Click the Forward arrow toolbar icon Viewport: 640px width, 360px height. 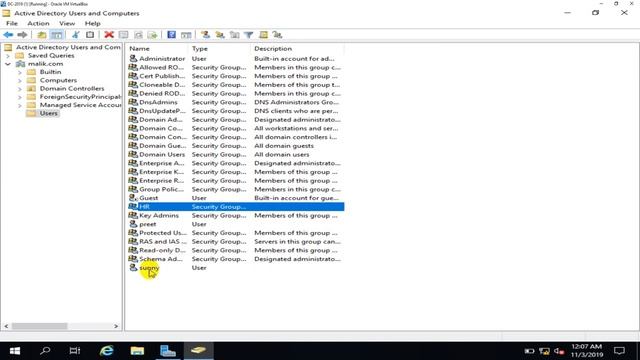(22, 35)
